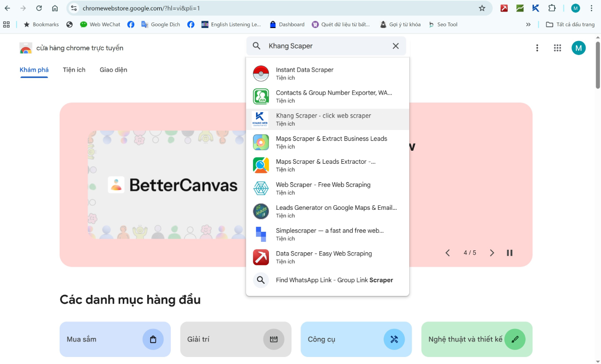Clear the search box with the X

(x=395, y=46)
